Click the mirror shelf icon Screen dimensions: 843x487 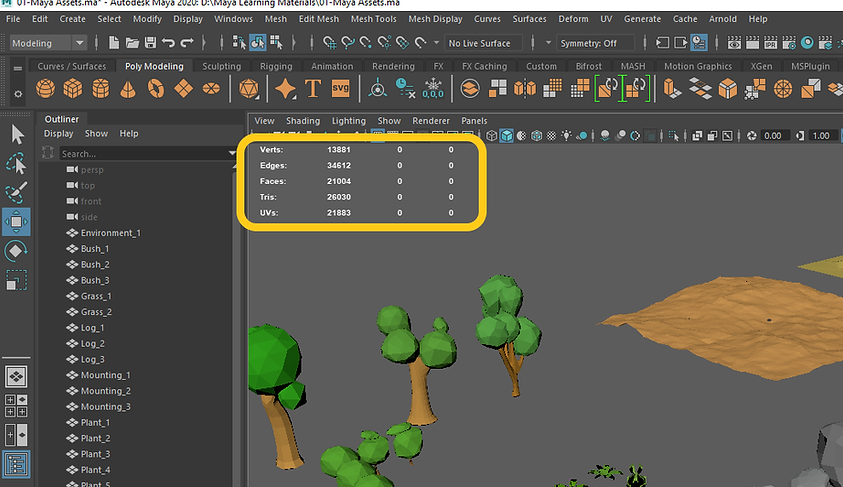coord(525,88)
